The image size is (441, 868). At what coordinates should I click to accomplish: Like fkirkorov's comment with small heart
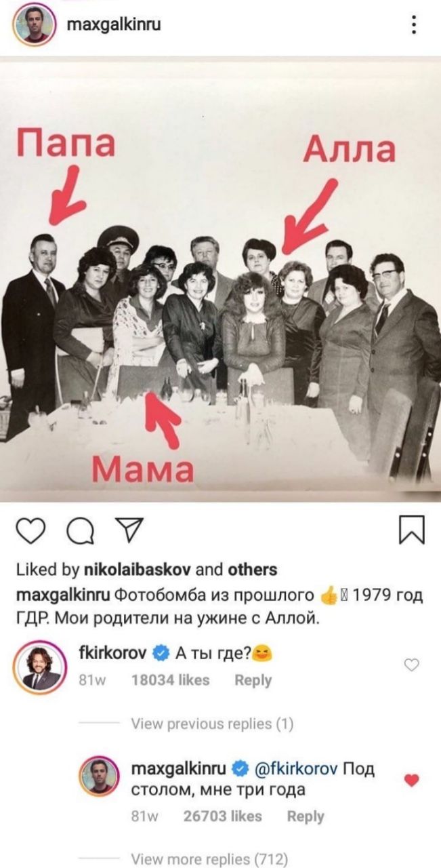click(x=411, y=666)
